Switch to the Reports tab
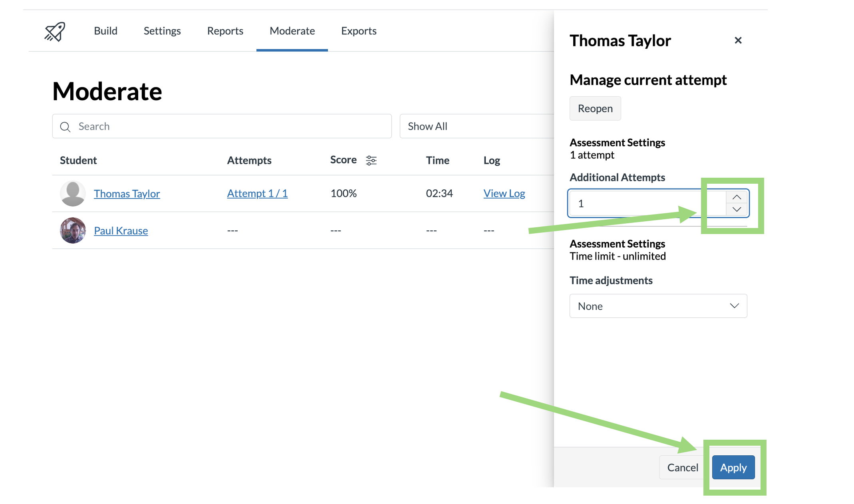Viewport: 854px width, 504px height. point(225,31)
